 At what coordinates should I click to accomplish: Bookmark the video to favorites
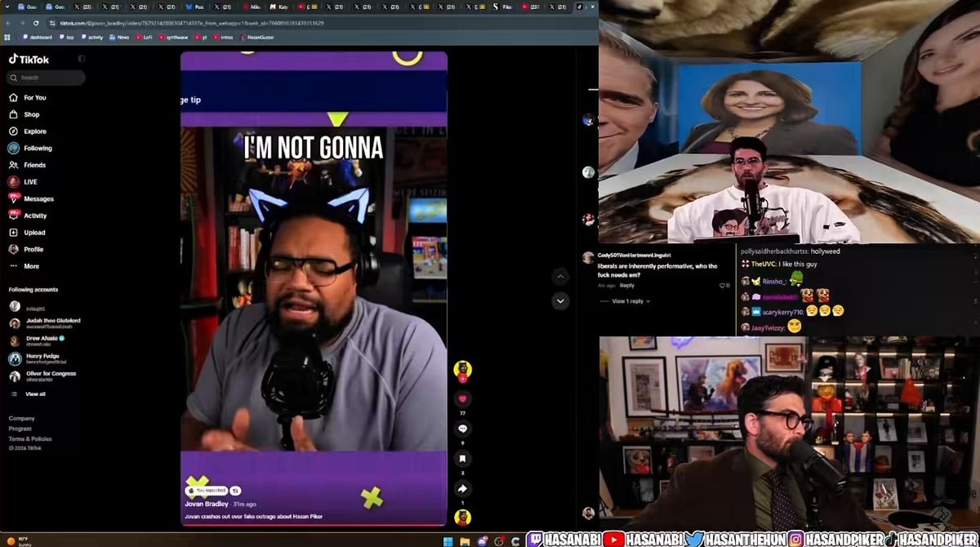point(463,459)
